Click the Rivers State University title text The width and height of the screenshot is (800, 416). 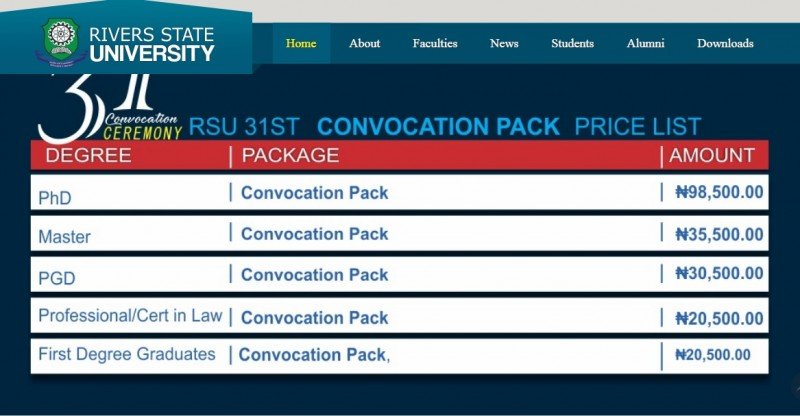point(152,44)
